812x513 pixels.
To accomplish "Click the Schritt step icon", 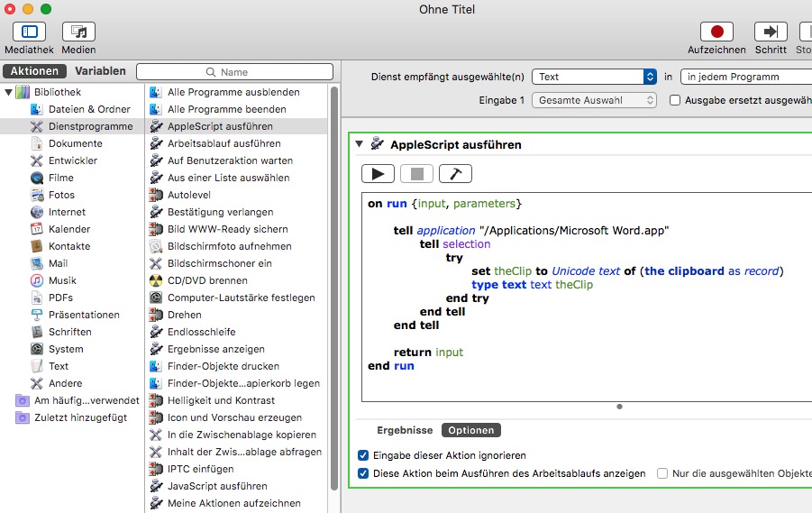I will 771,32.
